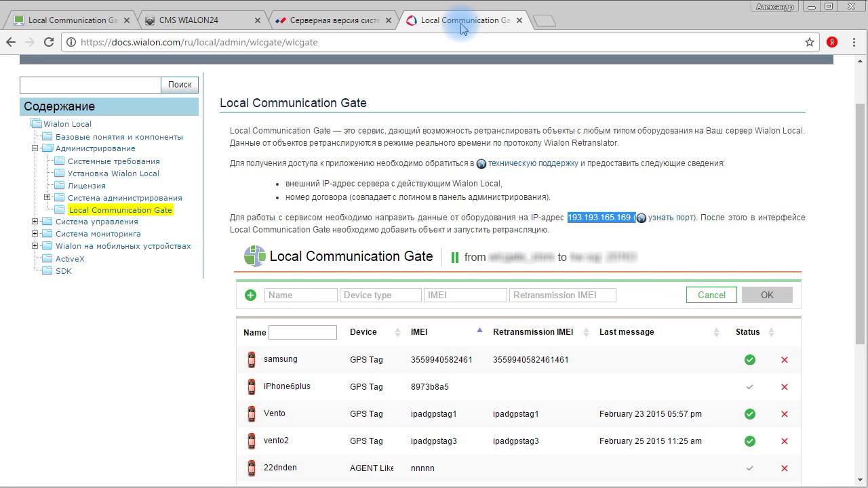Screen dimensions: 868x488
Task: Click samsung device icon
Action: [252, 360]
